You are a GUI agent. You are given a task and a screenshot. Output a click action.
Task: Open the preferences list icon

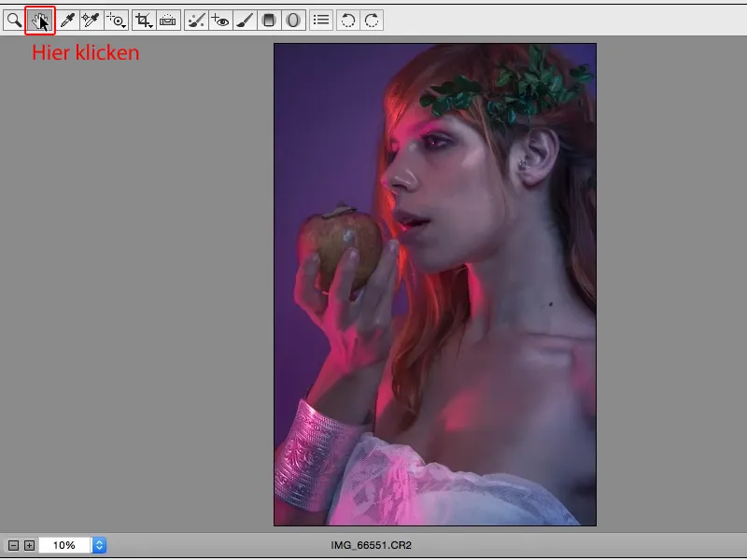321,21
